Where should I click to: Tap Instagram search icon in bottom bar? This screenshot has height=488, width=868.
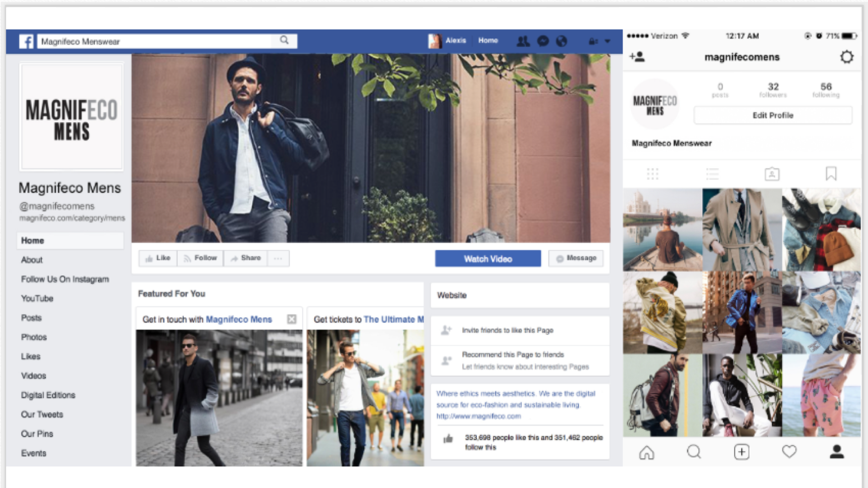pyautogui.click(x=694, y=452)
